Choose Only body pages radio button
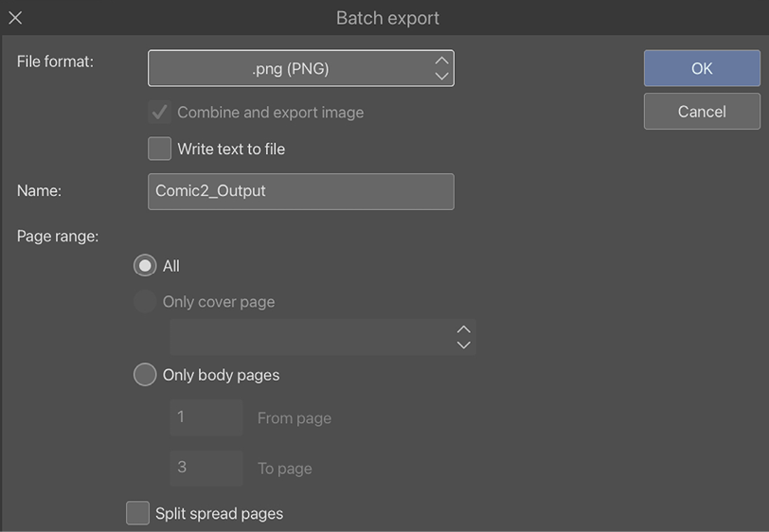The height and width of the screenshot is (532, 769). point(145,375)
